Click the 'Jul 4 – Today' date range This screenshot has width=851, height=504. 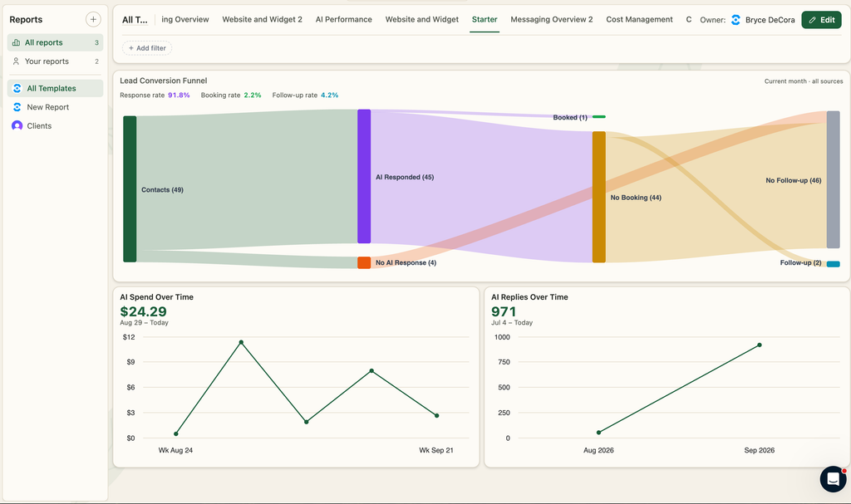512,322
